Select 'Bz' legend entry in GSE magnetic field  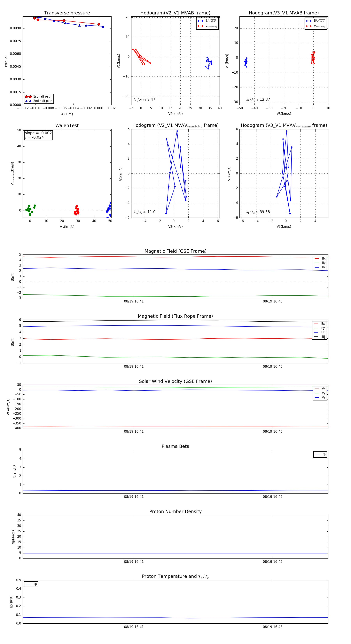320,267
